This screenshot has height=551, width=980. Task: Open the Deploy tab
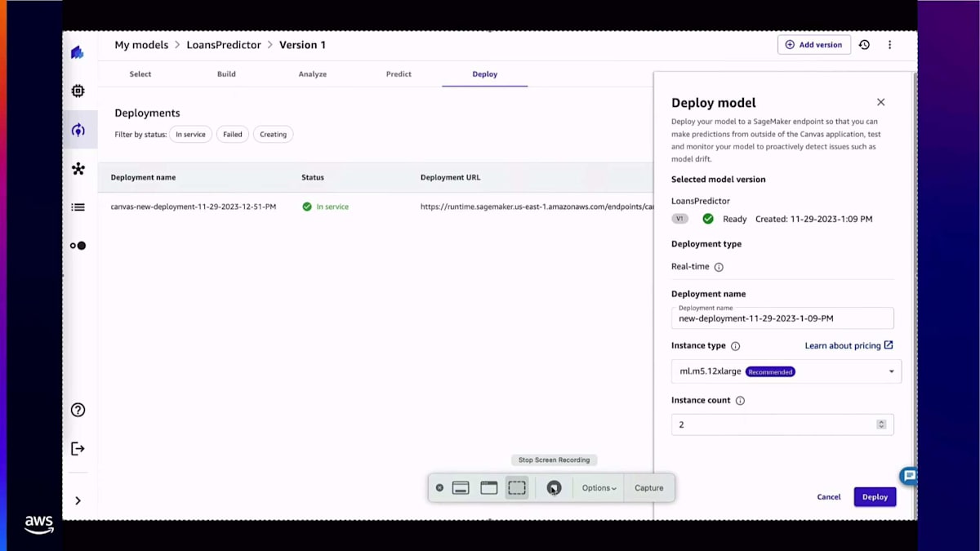pos(484,74)
